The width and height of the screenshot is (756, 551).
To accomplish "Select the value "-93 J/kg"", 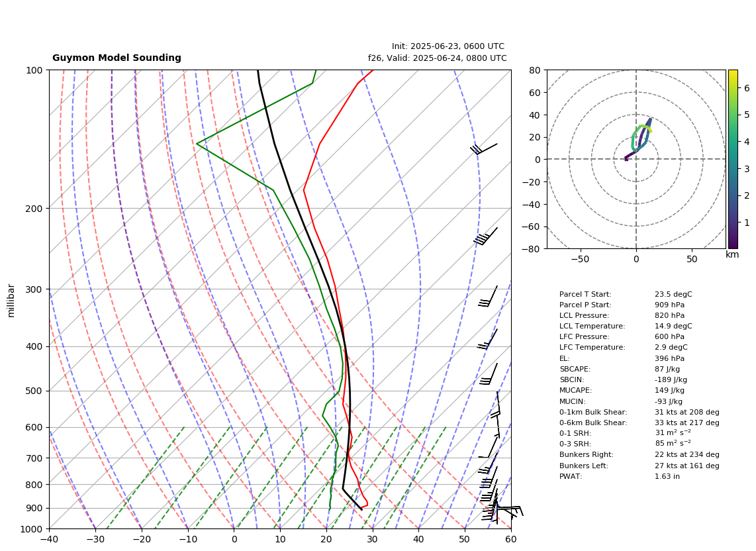I will point(669,401).
